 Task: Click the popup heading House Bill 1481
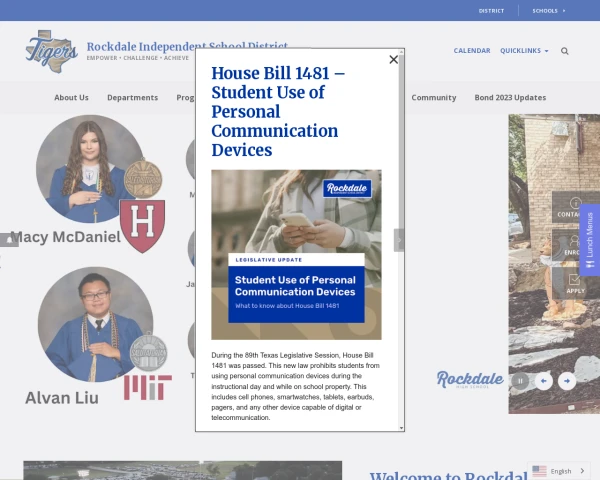[278, 111]
